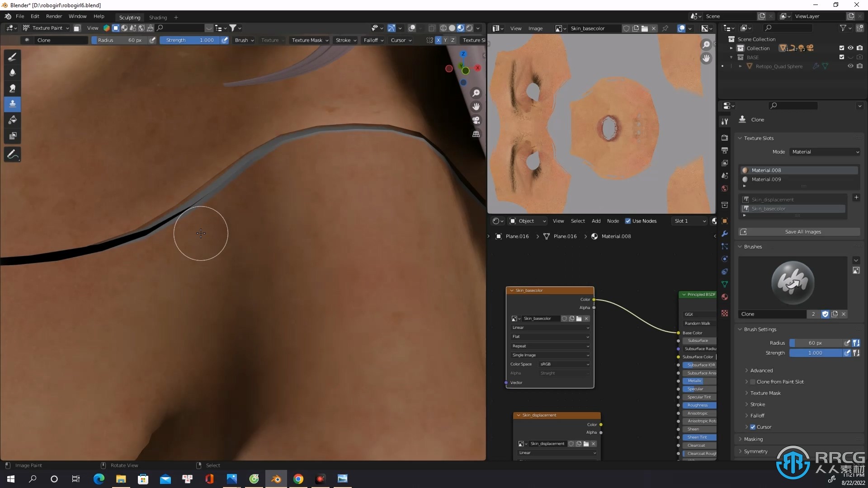Image resolution: width=868 pixels, height=488 pixels.
Task: Switch to Shading workspace tab
Action: 158,18
